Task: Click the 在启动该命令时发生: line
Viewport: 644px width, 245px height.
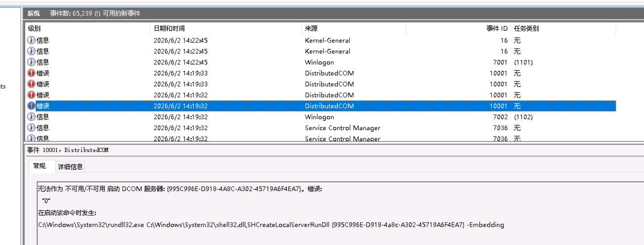Action: pos(67,213)
